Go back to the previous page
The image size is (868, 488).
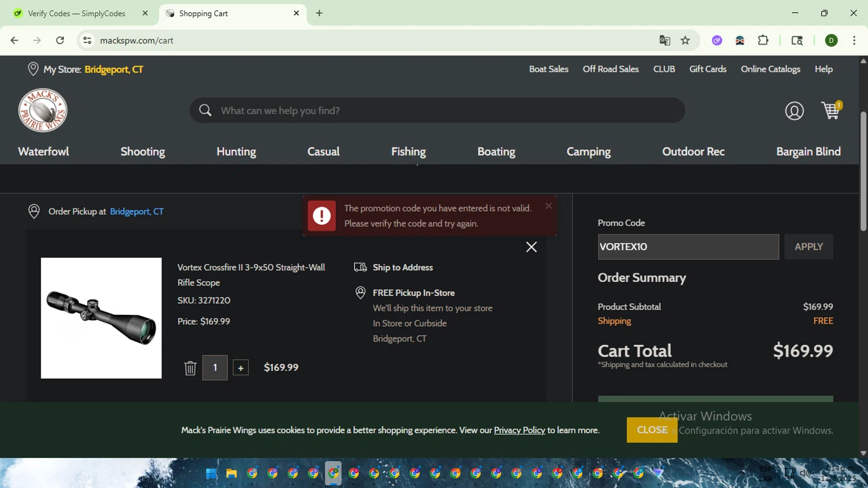[x=14, y=41]
